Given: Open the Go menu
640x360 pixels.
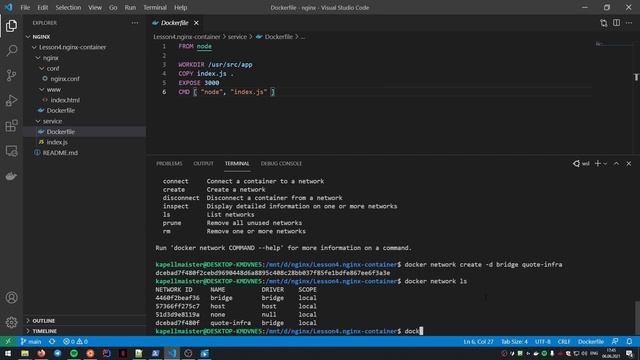Looking at the screenshot, I should (113, 7).
